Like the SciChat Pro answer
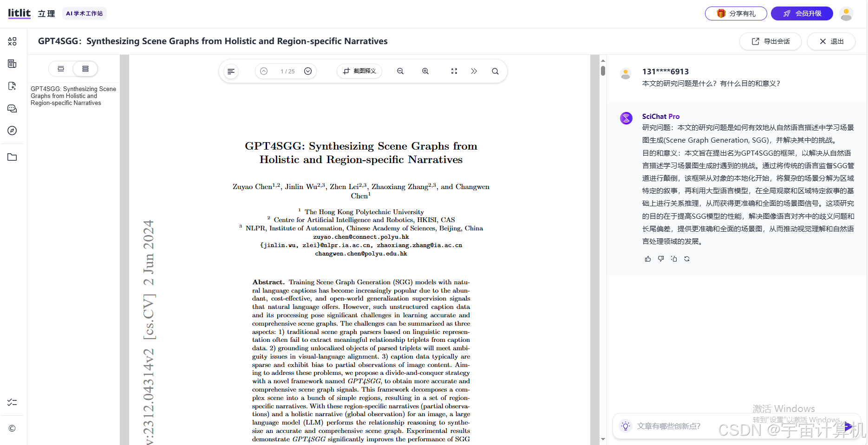 [648, 259]
